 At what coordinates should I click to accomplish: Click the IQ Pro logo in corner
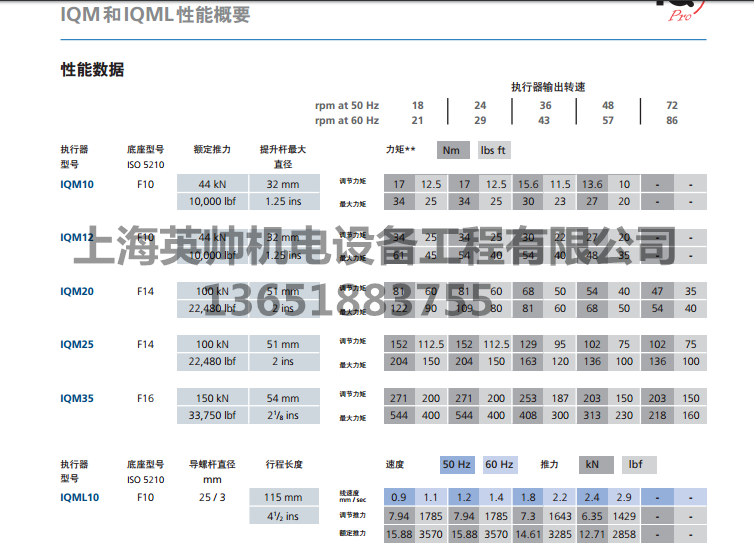coord(680,11)
